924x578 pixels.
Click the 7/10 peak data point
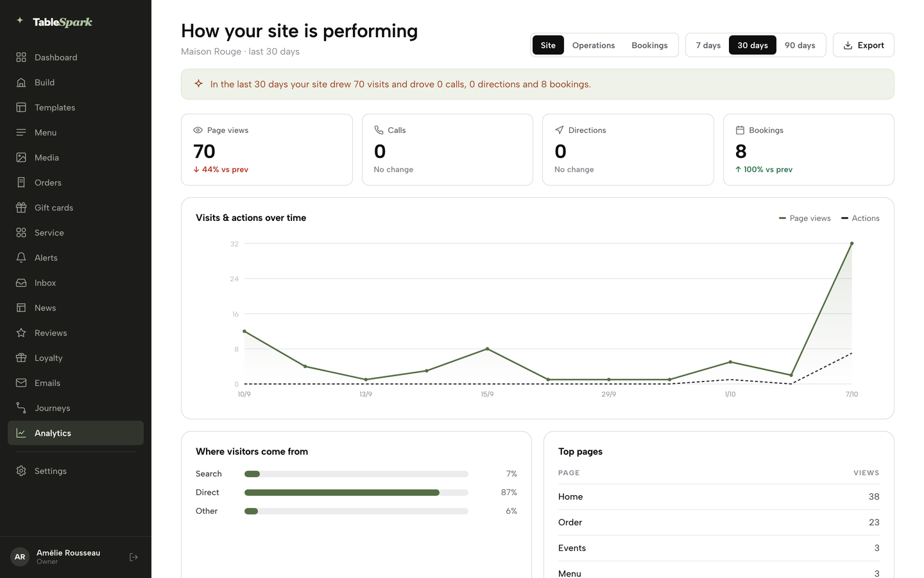[x=851, y=243]
